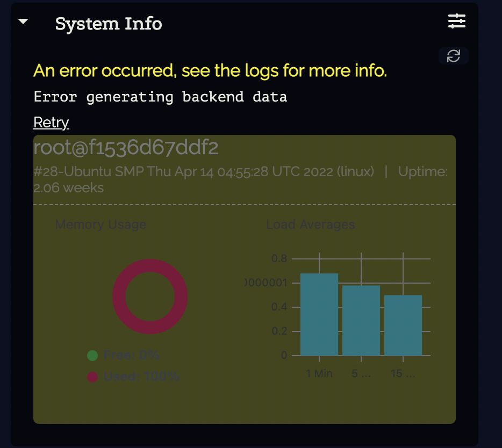502x448 pixels.
Task: Select the green Free legend dot
Action: (91, 355)
